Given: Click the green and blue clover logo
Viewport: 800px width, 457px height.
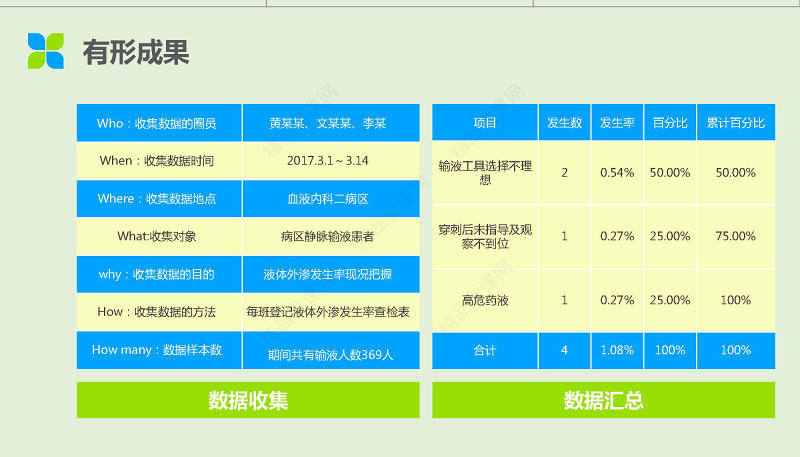Looking at the screenshot, I should (x=45, y=51).
